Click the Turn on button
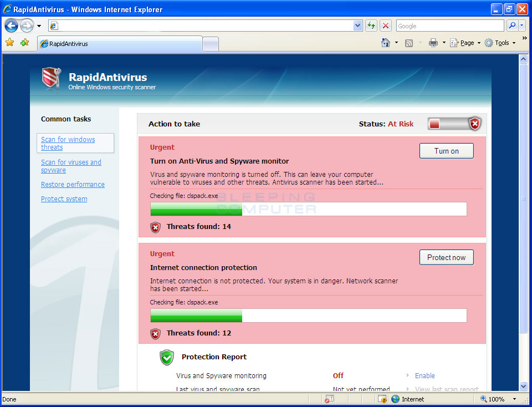This screenshot has width=532, height=407. pos(447,151)
